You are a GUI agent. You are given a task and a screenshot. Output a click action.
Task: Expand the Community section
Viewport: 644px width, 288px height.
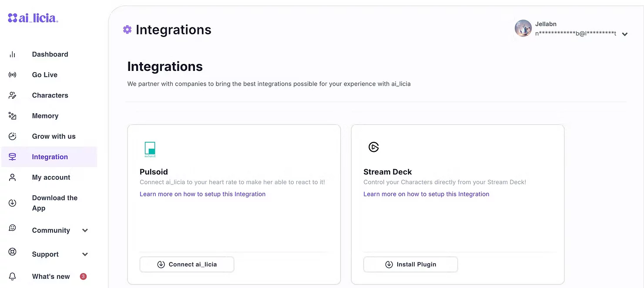(85, 230)
